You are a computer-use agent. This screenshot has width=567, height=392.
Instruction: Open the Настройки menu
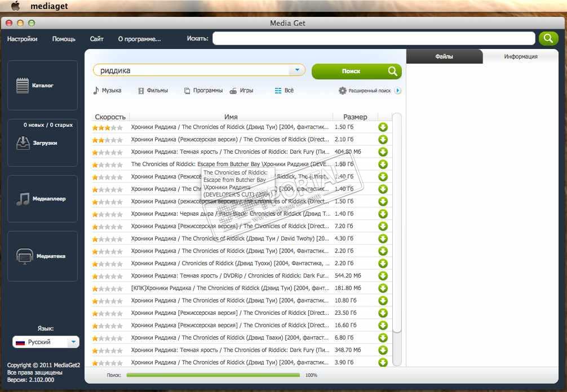click(22, 39)
